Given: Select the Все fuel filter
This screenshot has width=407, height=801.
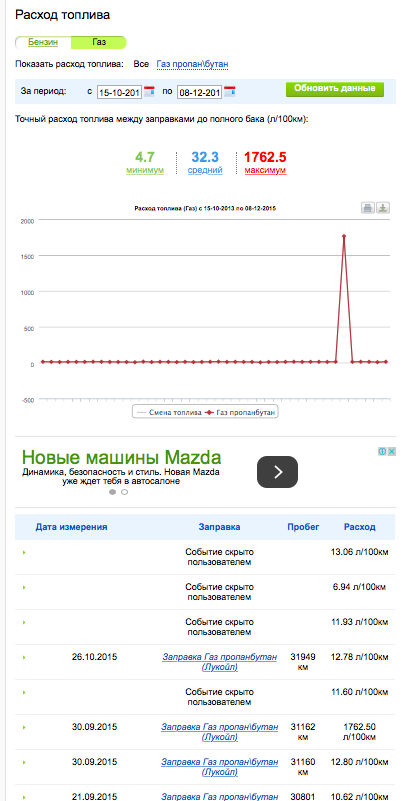Looking at the screenshot, I should point(141,64).
